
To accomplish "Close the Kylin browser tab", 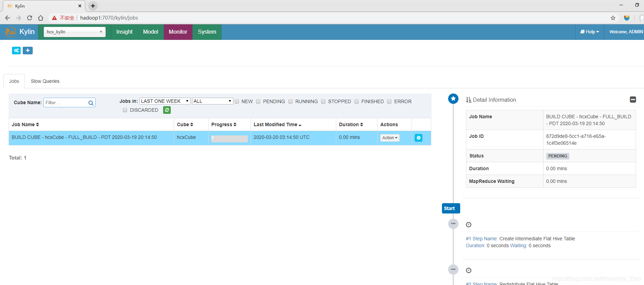I will [x=80, y=6].
